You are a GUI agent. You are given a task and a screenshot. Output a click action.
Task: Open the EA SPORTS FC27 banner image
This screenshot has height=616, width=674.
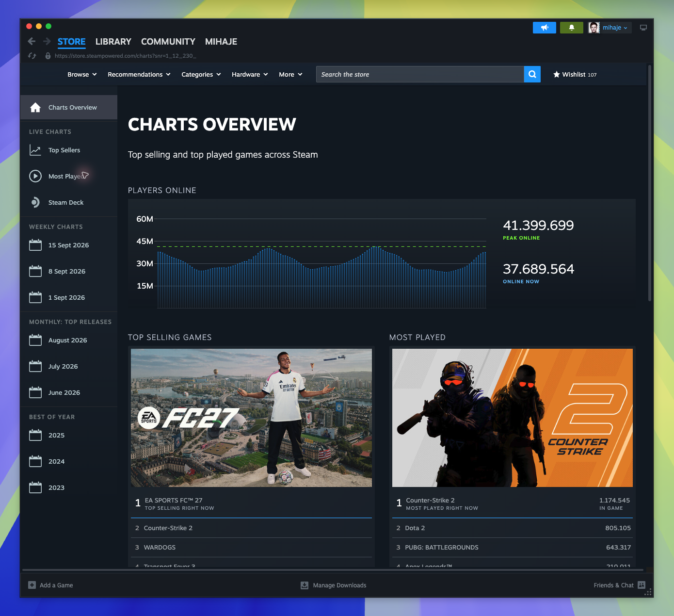pos(251,418)
